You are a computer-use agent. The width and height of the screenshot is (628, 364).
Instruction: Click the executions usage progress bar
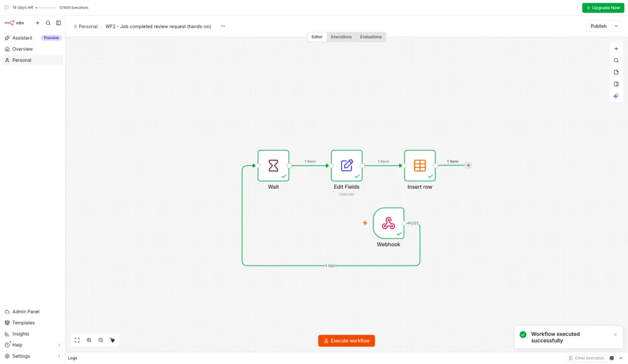(45, 7)
